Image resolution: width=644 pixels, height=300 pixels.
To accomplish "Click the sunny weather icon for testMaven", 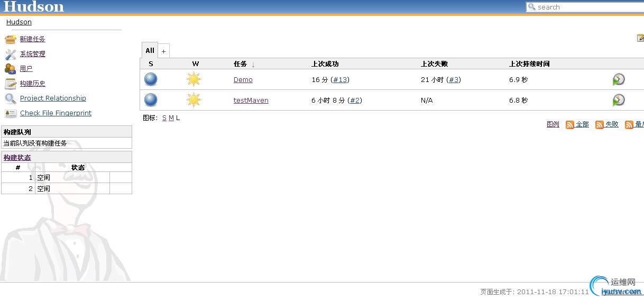I will click(194, 100).
